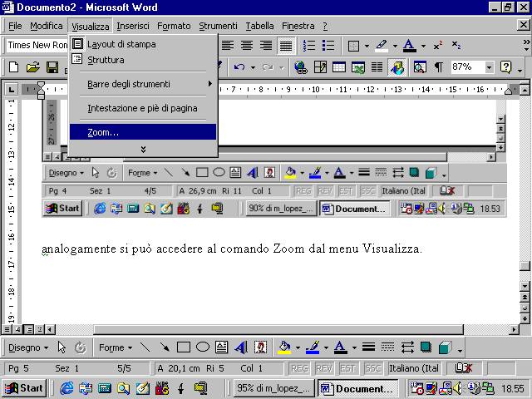Apply Highlight color from formatting toolbar

point(382,46)
